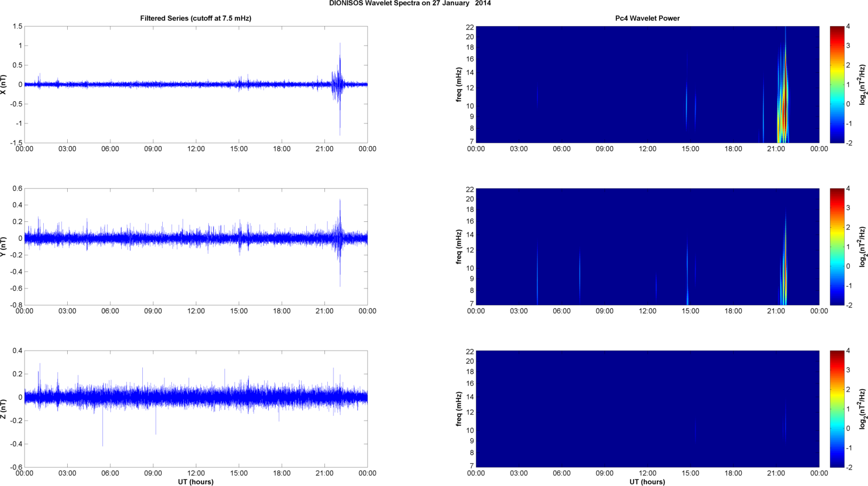Click frequency tick '22' on X spectrogram
Screen dimensions: 868x486
click(x=470, y=27)
